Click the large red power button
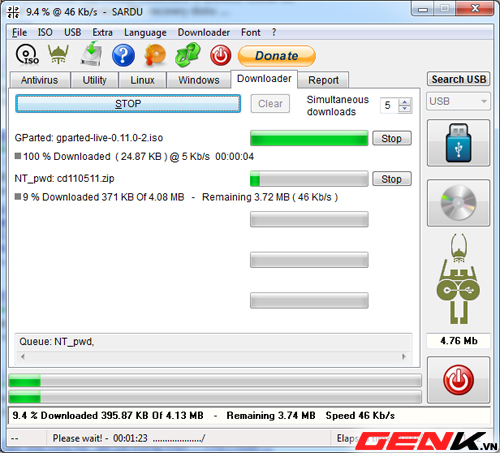The width and height of the screenshot is (500, 453). point(458,380)
